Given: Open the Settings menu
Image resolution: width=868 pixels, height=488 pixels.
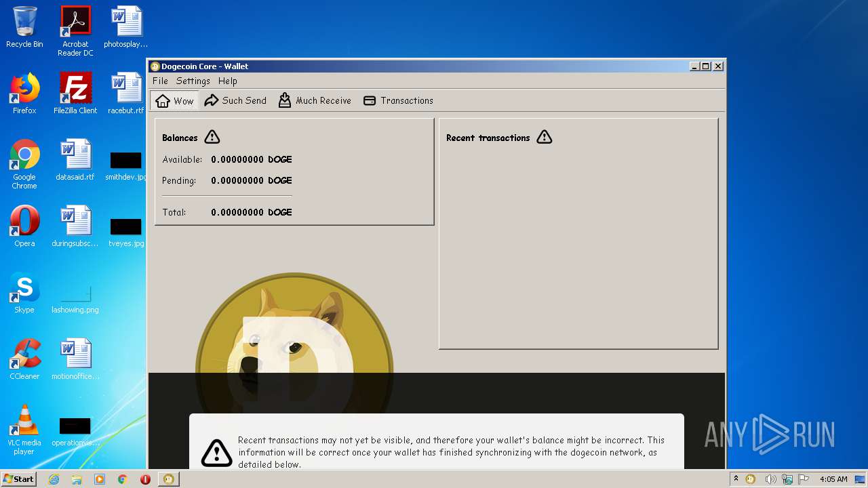Looking at the screenshot, I should click(193, 81).
